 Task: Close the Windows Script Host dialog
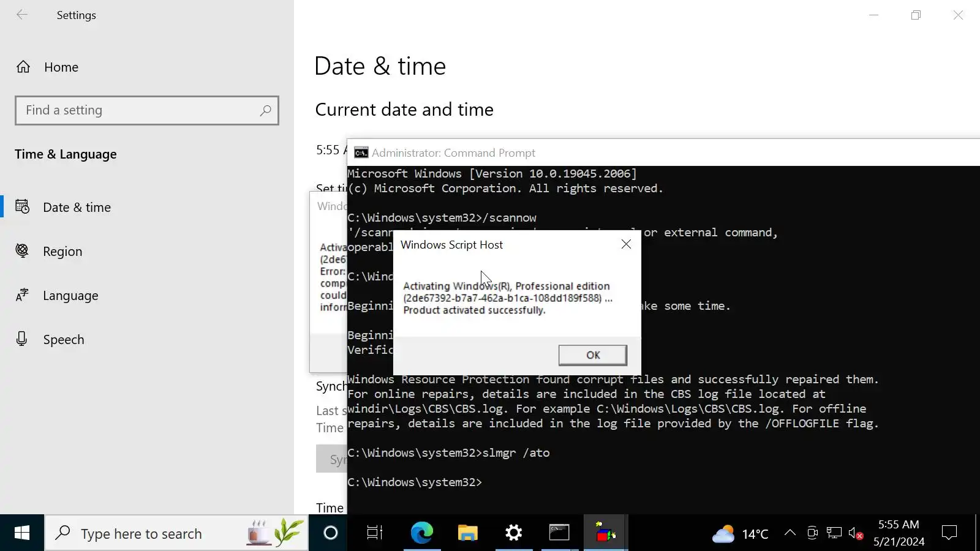[626, 244]
